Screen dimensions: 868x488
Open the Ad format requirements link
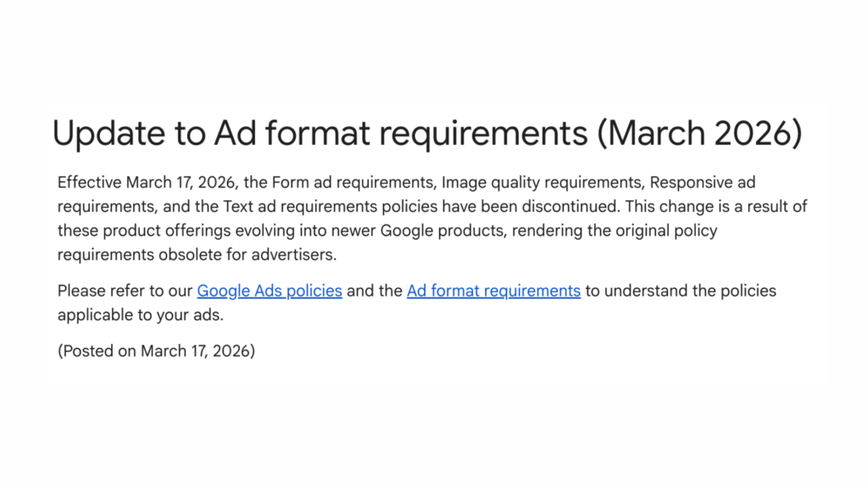point(493,291)
